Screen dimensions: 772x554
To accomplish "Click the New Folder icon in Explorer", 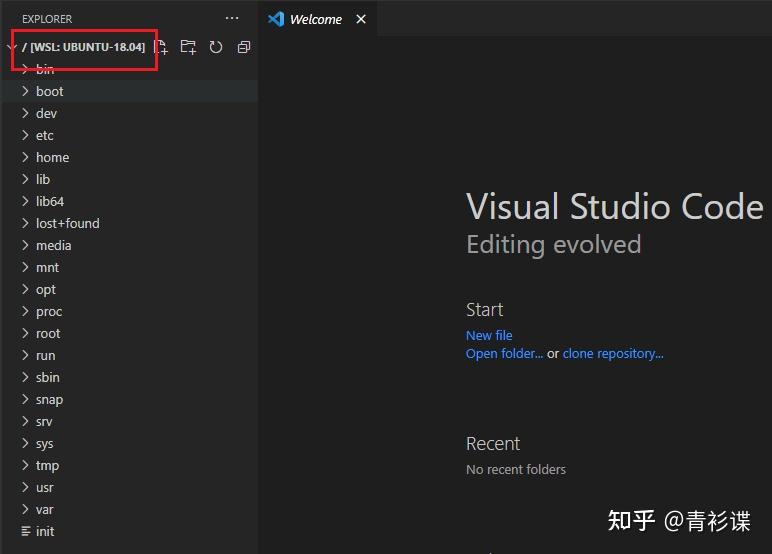I will (188, 47).
